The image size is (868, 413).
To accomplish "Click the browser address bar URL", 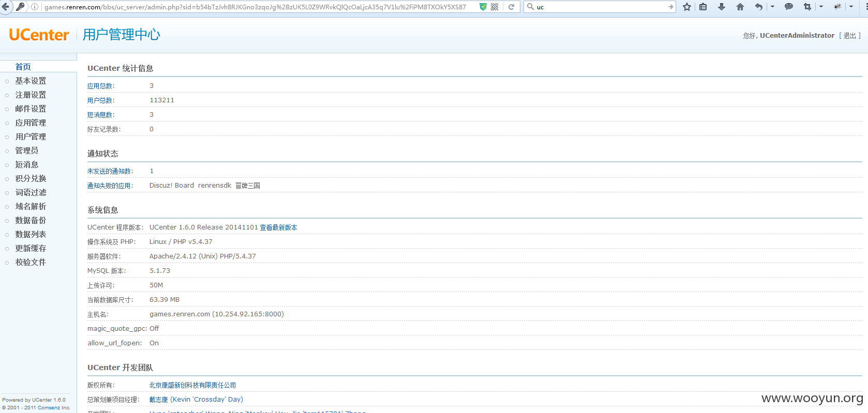I will 255,7.
